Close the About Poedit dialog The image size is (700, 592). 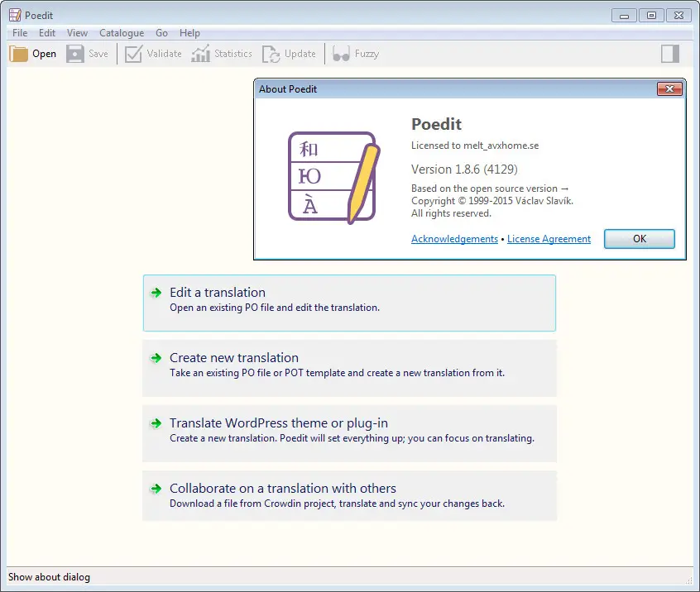coord(669,88)
